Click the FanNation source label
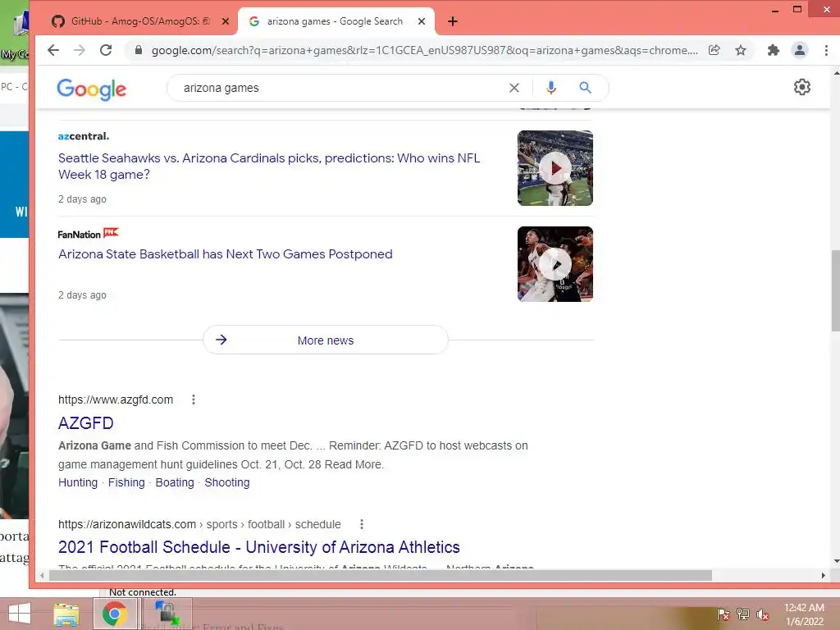Image resolution: width=840 pixels, height=630 pixels. [x=88, y=234]
